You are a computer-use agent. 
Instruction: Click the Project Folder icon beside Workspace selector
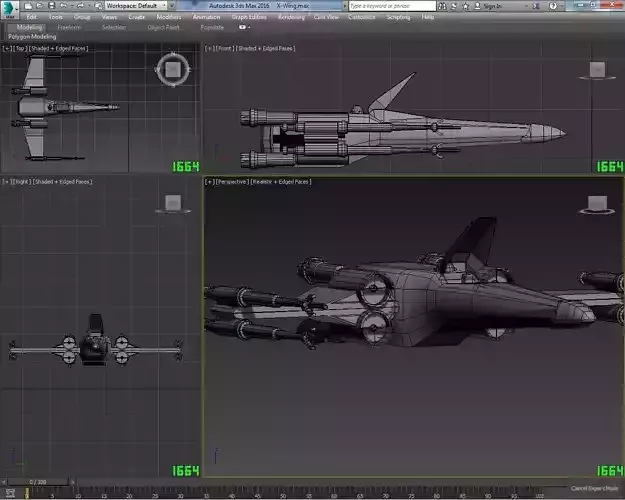[x=98, y=6]
